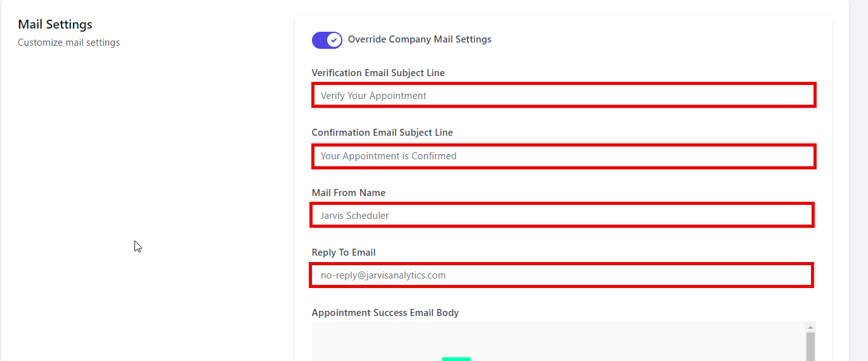Focus the Confirmation Email Subject Line field
The image size is (868, 361).
coord(564,155)
